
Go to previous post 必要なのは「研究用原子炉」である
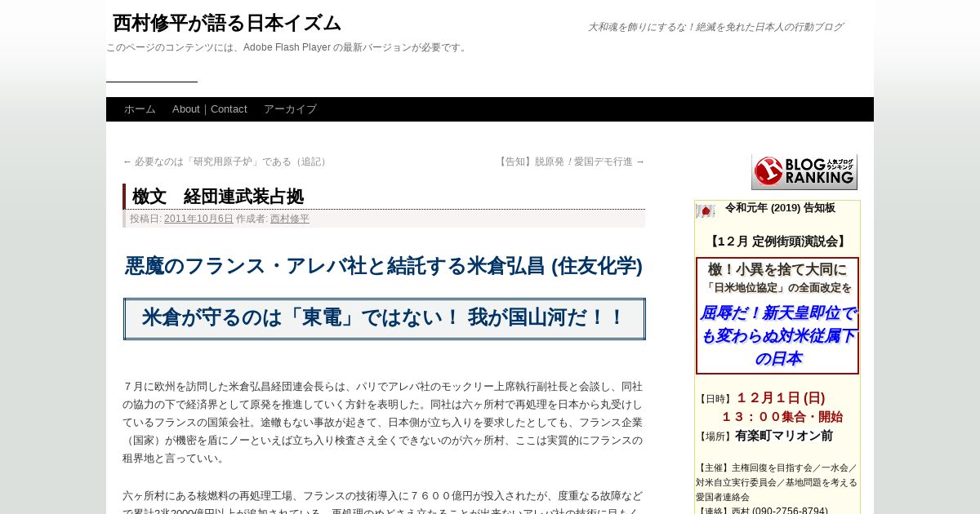225,162
